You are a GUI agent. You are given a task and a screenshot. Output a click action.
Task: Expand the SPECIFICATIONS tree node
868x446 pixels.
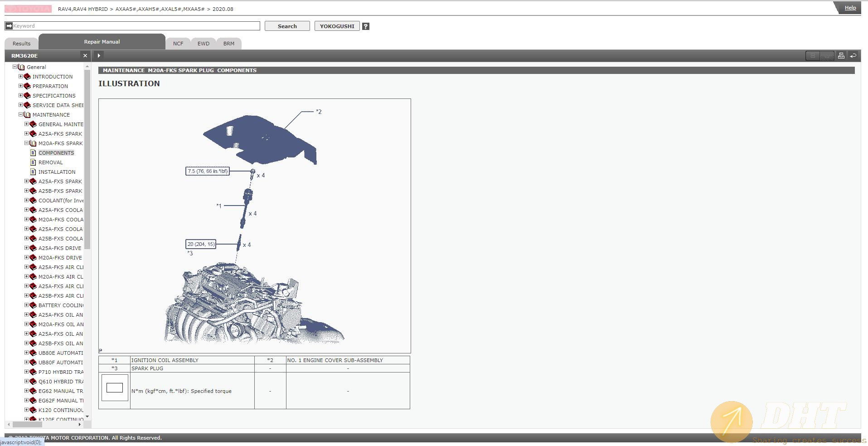(x=20, y=95)
